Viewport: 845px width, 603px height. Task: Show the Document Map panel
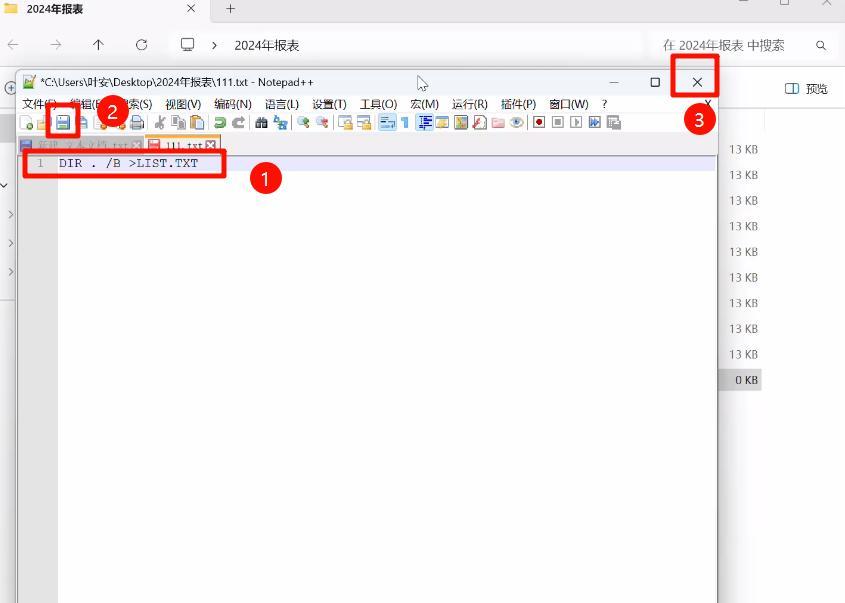tap(461, 123)
